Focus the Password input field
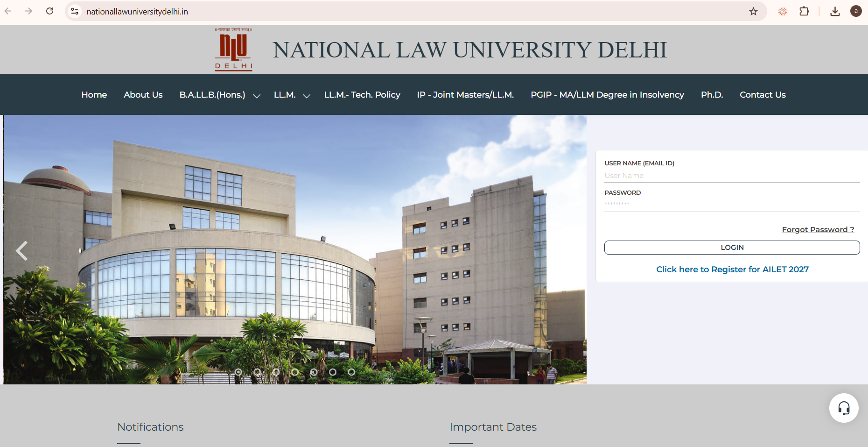The image size is (868, 447). [732, 205]
